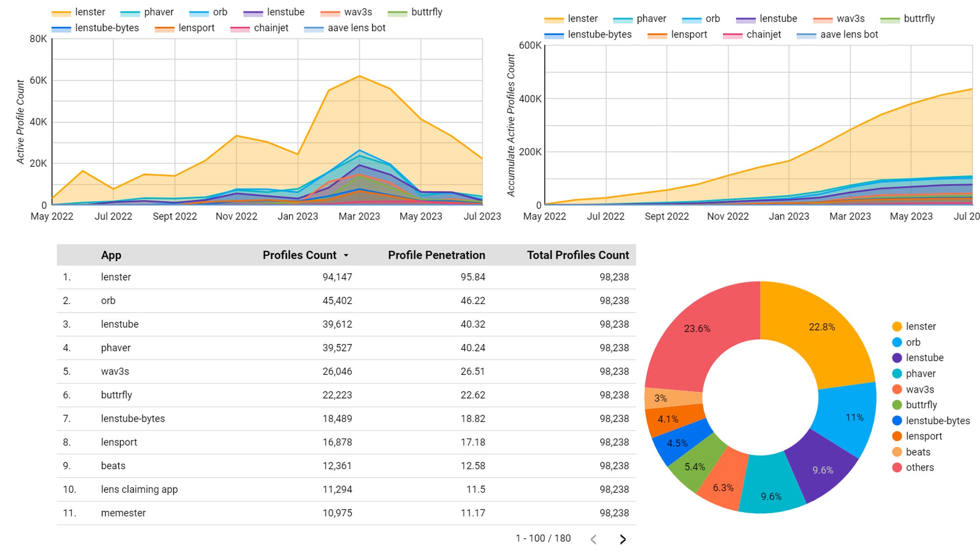Image resolution: width=980 pixels, height=552 pixels.
Task: Toggle lenstube-bytes legend in right chart
Action: [x=599, y=35]
